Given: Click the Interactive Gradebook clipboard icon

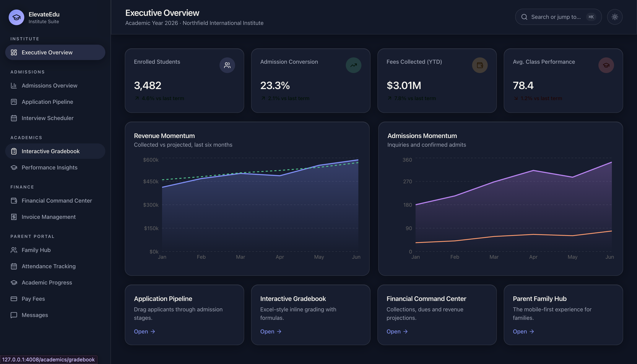Looking at the screenshot, I should tap(14, 151).
